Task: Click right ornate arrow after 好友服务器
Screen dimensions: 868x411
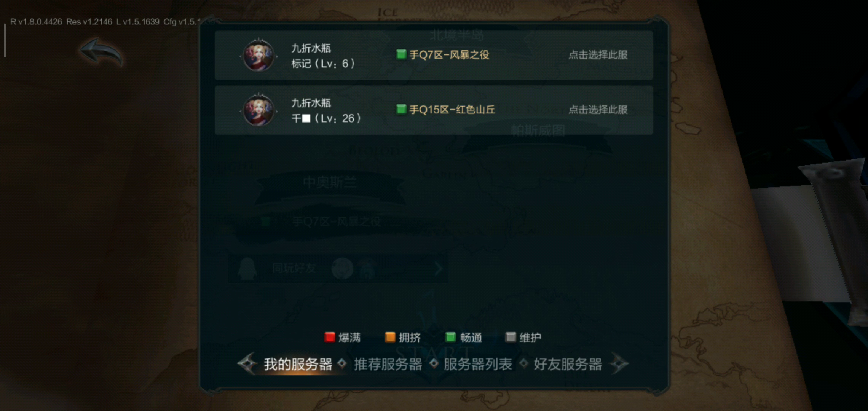Action: click(x=619, y=363)
